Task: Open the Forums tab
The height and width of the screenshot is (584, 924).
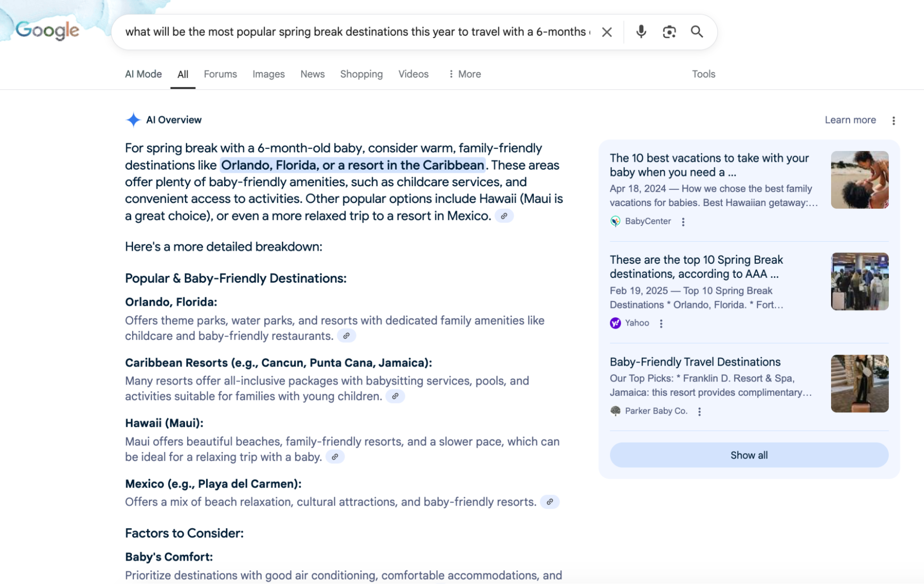Action: pyautogui.click(x=220, y=74)
